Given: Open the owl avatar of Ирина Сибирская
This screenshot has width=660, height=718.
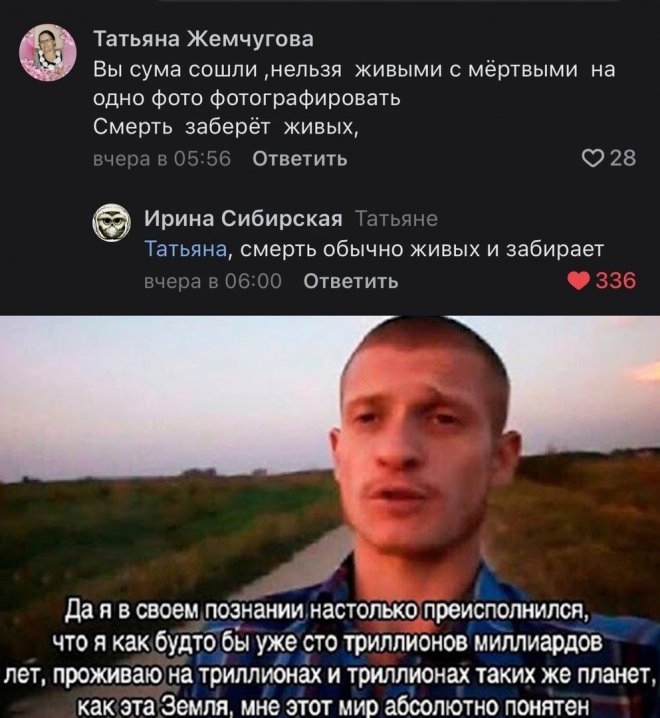Looking at the screenshot, I should tap(112, 222).
